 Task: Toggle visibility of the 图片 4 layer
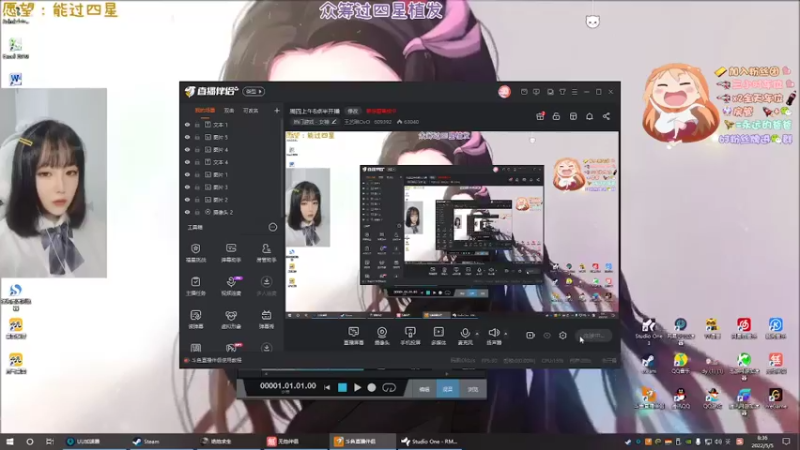pos(187,149)
